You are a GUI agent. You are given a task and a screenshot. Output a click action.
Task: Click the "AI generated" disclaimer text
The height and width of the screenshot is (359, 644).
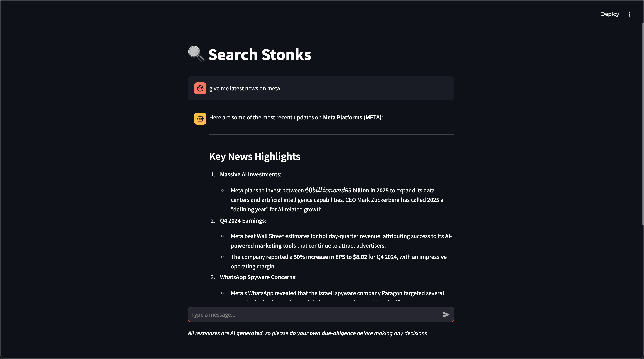(247, 333)
